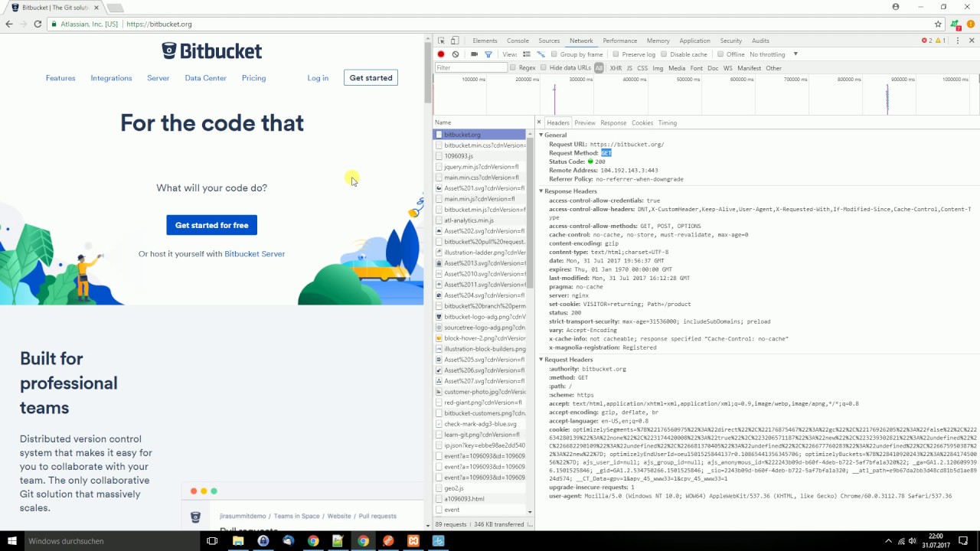This screenshot has height=551, width=980.
Task: Filter requests by XHR type
Action: (616, 68)
